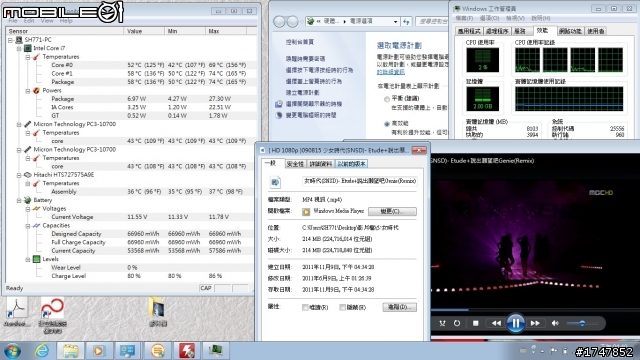Screen dimensions: 640x360
Task: Toggle shuffle in Windows Media Player
Action: pyautogui.click(x=442, y=323)
